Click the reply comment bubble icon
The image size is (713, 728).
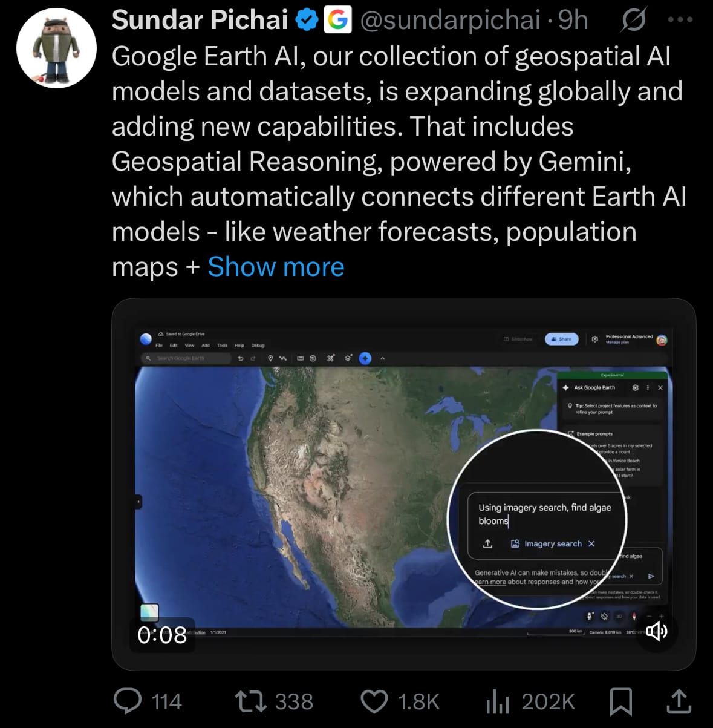[128, 701]
